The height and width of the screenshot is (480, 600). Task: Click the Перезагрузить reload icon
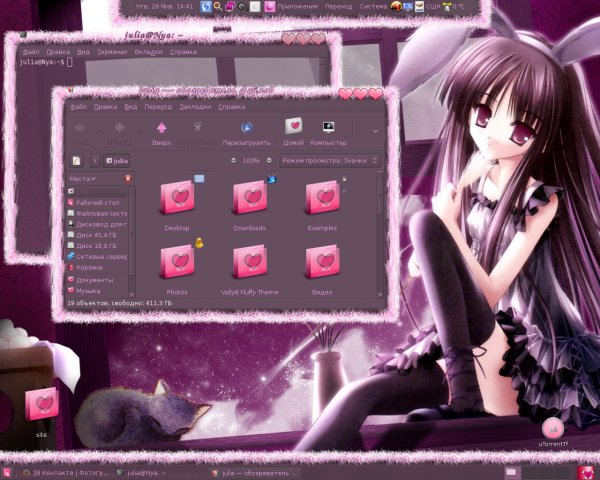point(246,128)
